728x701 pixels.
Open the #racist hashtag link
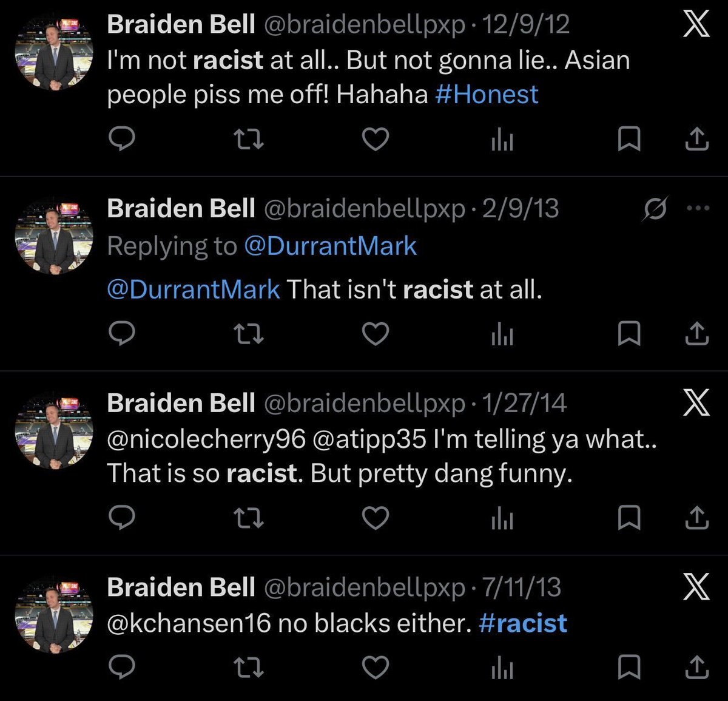click(523, 623)
